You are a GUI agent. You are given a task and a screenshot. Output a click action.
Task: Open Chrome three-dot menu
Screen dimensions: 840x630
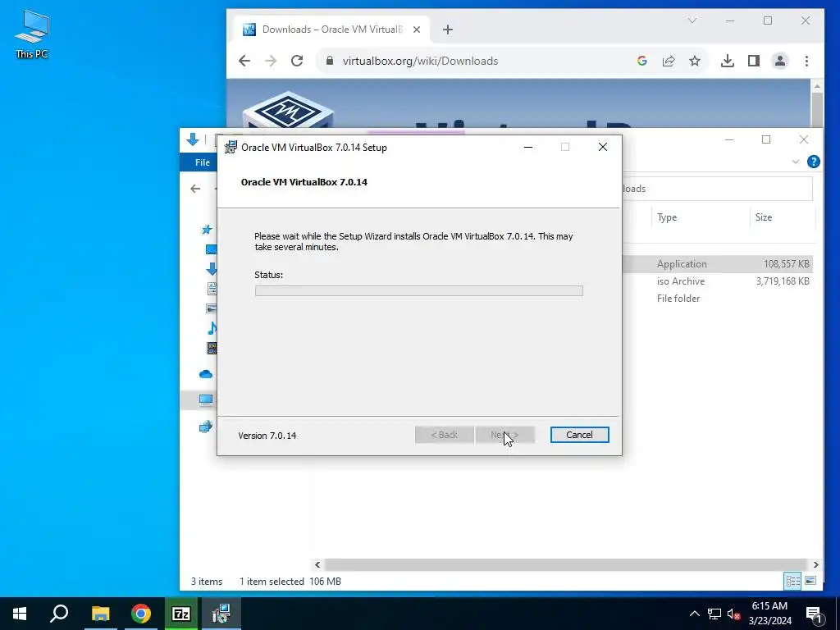click(806, 61)
